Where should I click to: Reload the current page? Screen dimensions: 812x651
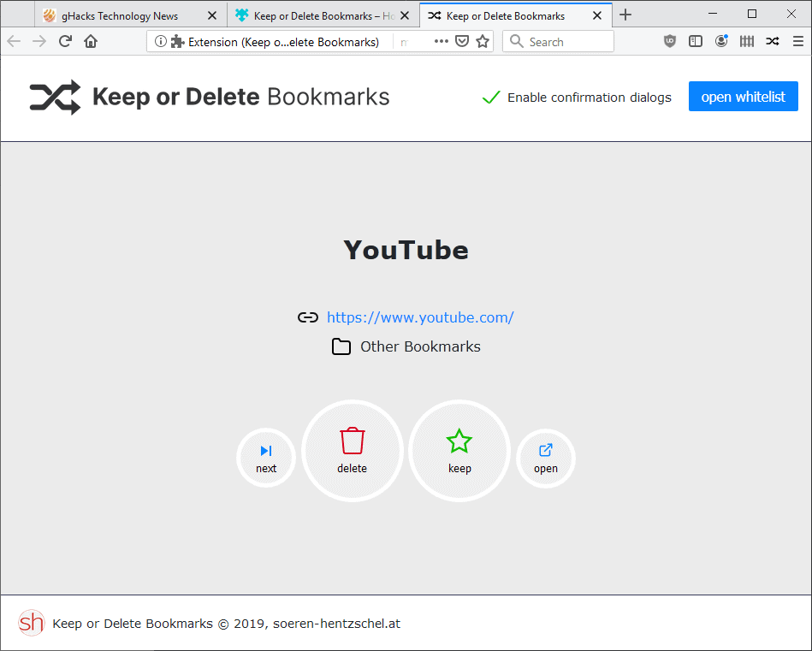[x=65, y=41]
